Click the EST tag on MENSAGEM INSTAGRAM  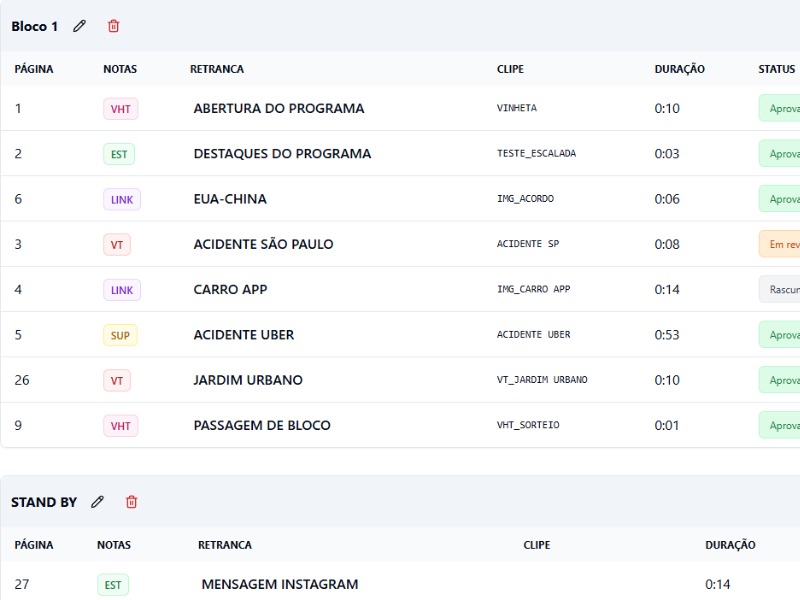[113, 584]
